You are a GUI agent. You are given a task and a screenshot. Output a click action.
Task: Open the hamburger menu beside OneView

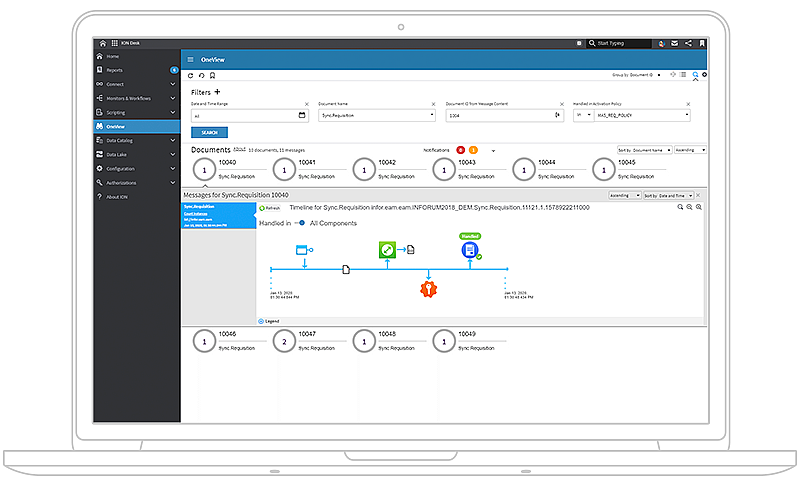click(x=191, y=59)
